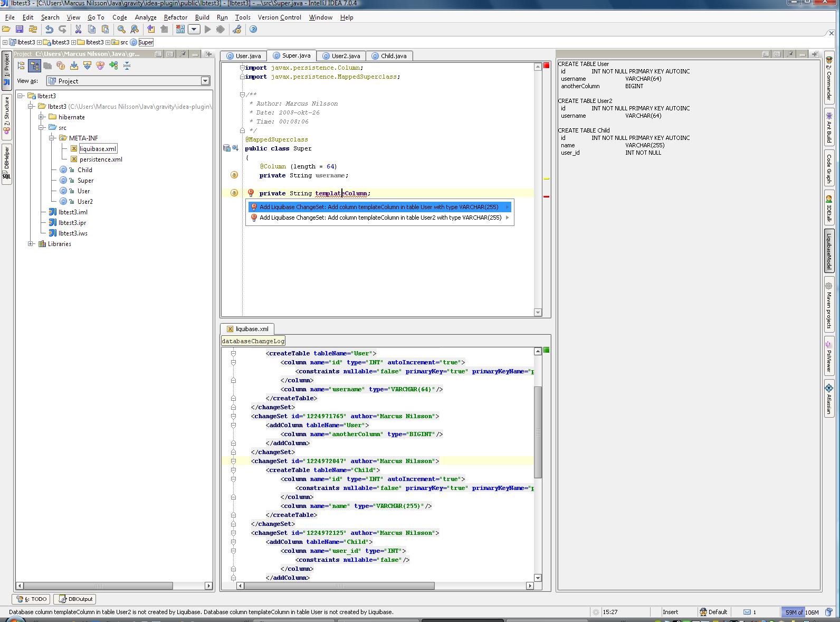This screenshot has width=840, height=622.
Task: Switch to User.java editor tab
Action: tap(244, 56)
